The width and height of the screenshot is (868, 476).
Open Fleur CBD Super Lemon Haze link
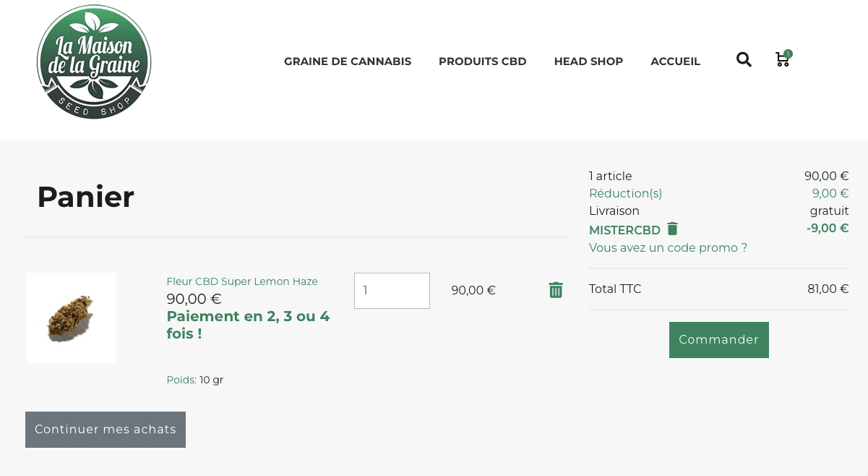(242, 281)
